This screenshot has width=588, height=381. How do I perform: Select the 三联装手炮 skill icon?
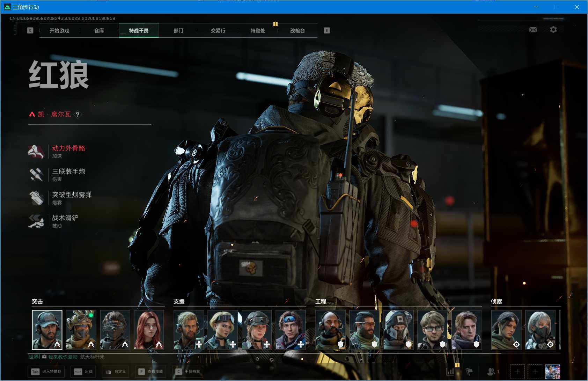pos(36,175)
